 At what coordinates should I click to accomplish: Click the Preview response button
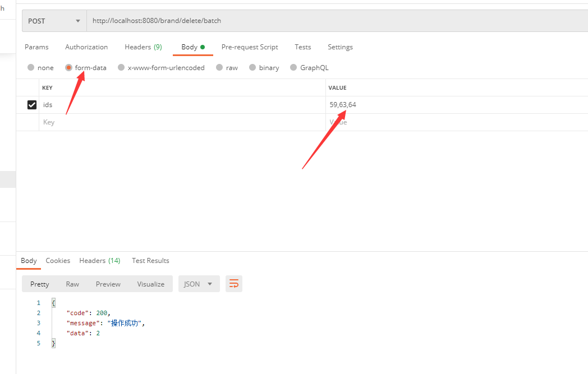coord(108,284)
